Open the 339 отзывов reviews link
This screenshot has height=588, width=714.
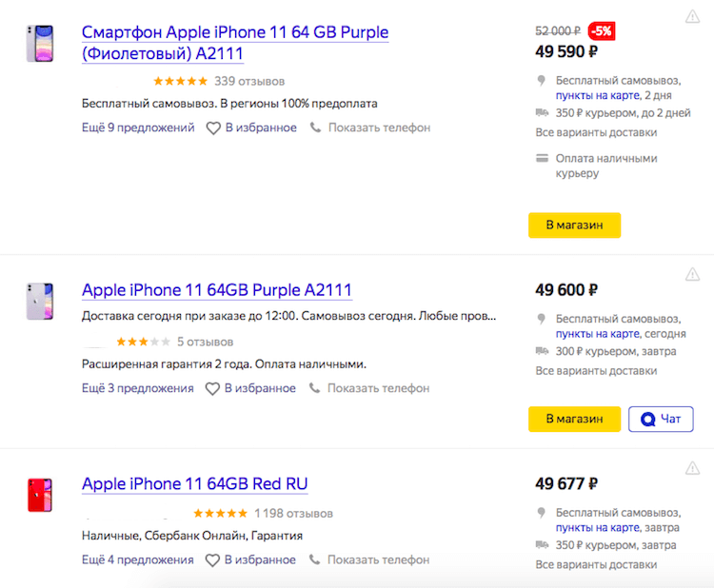(x=249, y=82)
